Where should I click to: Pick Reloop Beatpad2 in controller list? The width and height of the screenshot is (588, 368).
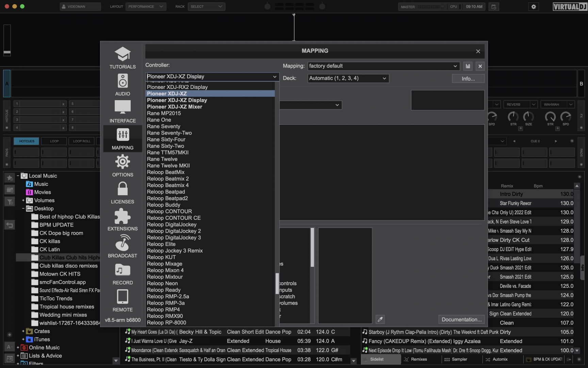[210, 198]
